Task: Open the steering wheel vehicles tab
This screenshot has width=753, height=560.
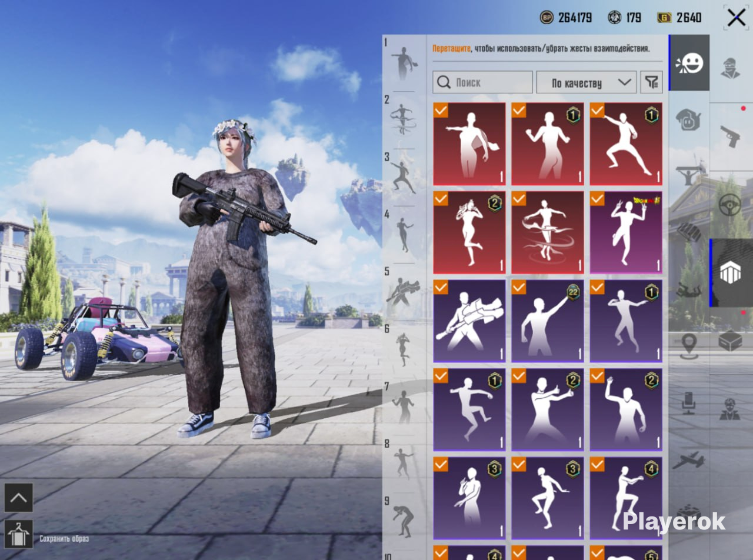Action: [731, 205]
